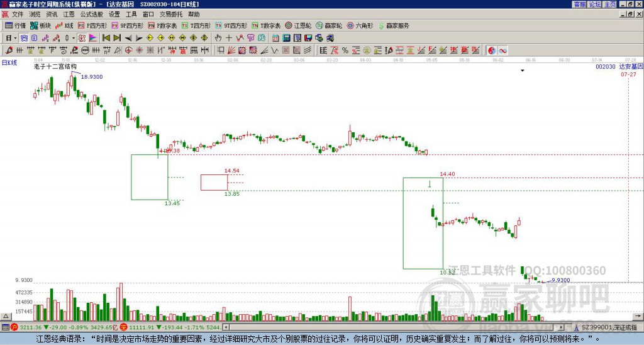Open the 工具 menu
The height and width of the screenshot is (345, 644).
click(131, 14)
